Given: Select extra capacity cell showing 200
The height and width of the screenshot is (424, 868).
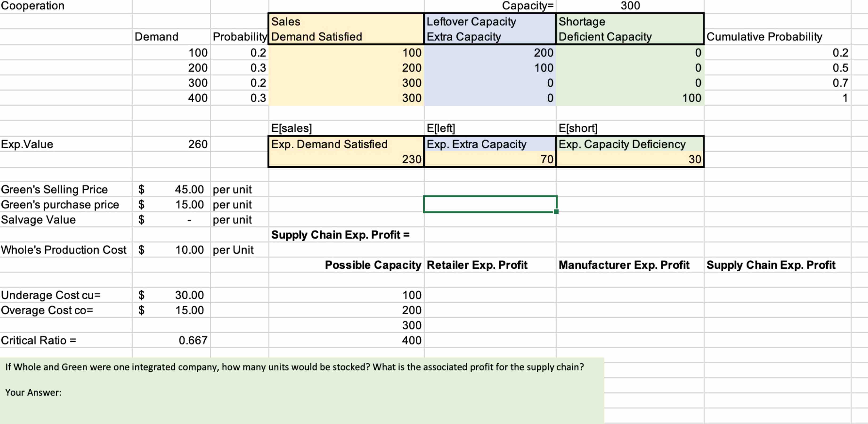Looking at the screenshot, I should click(490, 53).
